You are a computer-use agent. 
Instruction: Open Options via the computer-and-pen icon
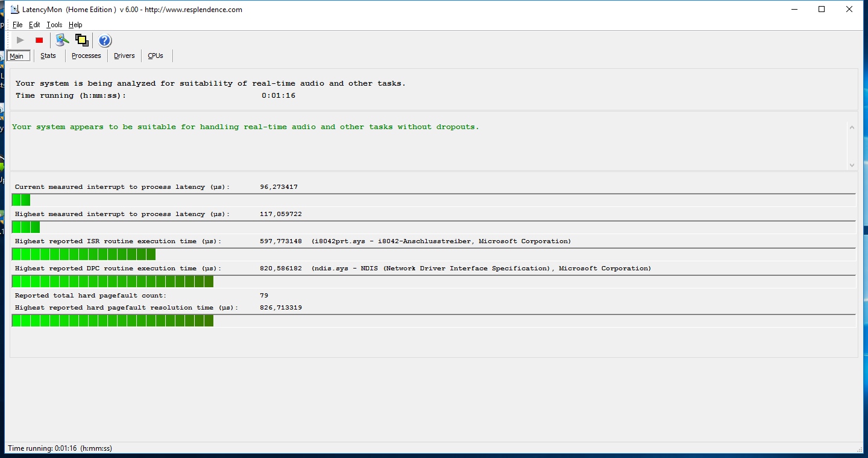(62, 40)
